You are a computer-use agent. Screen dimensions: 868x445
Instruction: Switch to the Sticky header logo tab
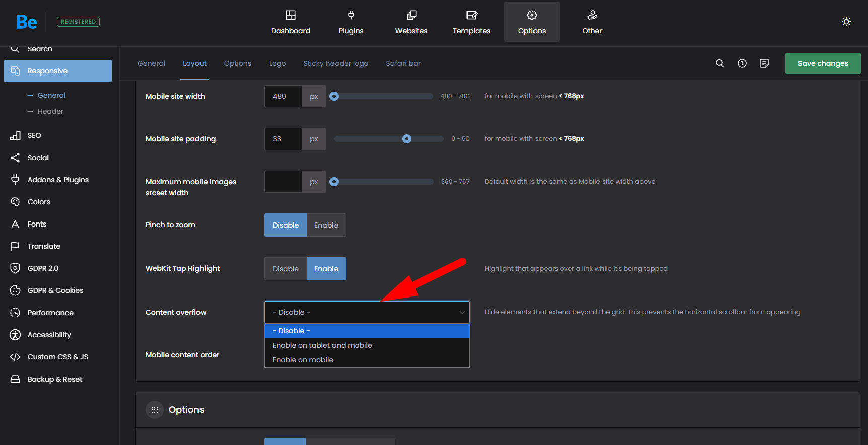(336, 63)
